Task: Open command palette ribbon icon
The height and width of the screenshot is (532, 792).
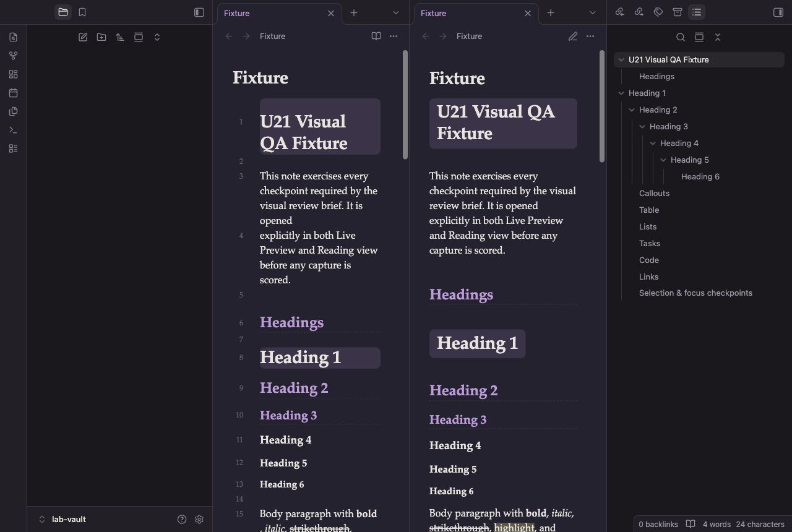Action: tap(14, 130)
